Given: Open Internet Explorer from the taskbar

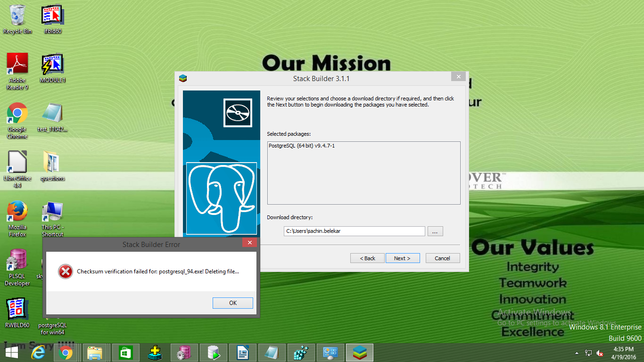Looking at the screenshot, I should click(39, 353).
